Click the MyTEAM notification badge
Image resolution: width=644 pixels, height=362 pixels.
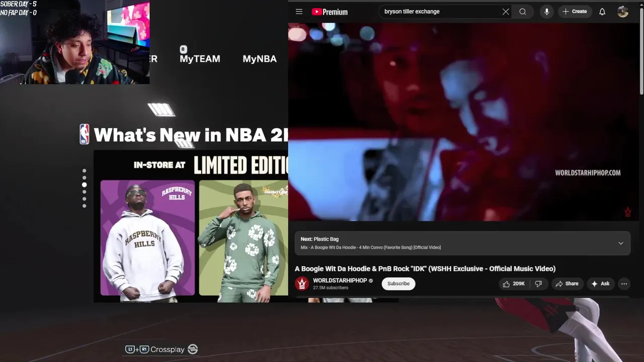pyautogui.click(x=183, y=49)
